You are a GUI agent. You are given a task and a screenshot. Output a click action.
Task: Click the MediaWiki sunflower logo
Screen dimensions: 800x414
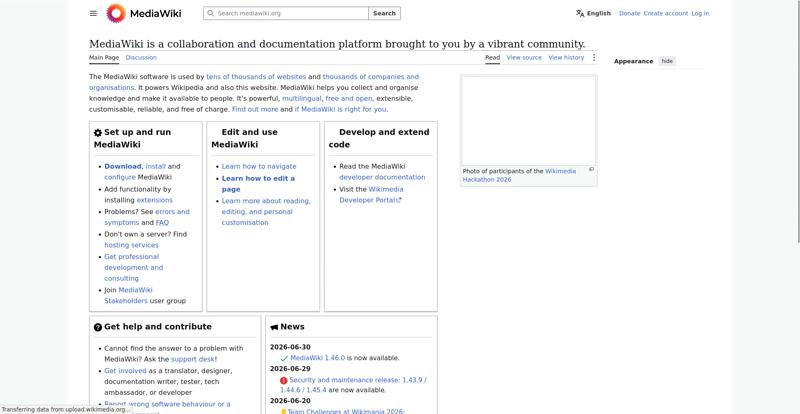click(116, 13)
